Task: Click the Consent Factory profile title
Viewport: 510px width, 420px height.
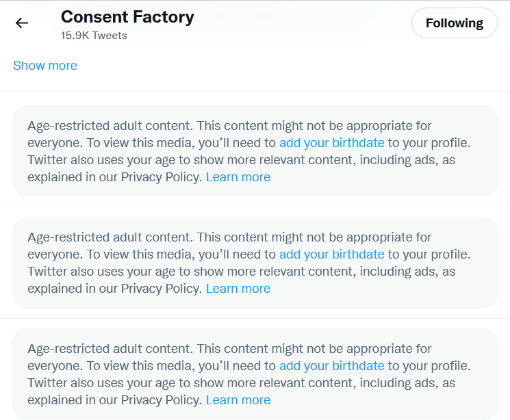Action: (x=127, y=17)
